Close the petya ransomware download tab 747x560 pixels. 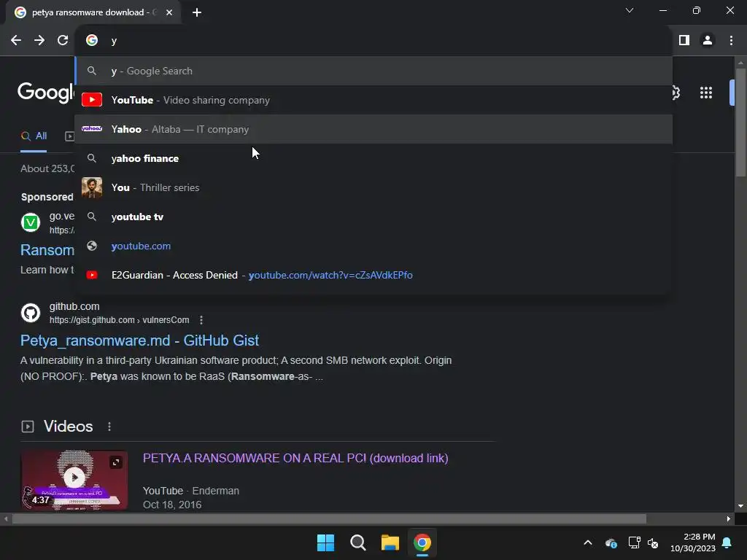click(x=169, y=12)
